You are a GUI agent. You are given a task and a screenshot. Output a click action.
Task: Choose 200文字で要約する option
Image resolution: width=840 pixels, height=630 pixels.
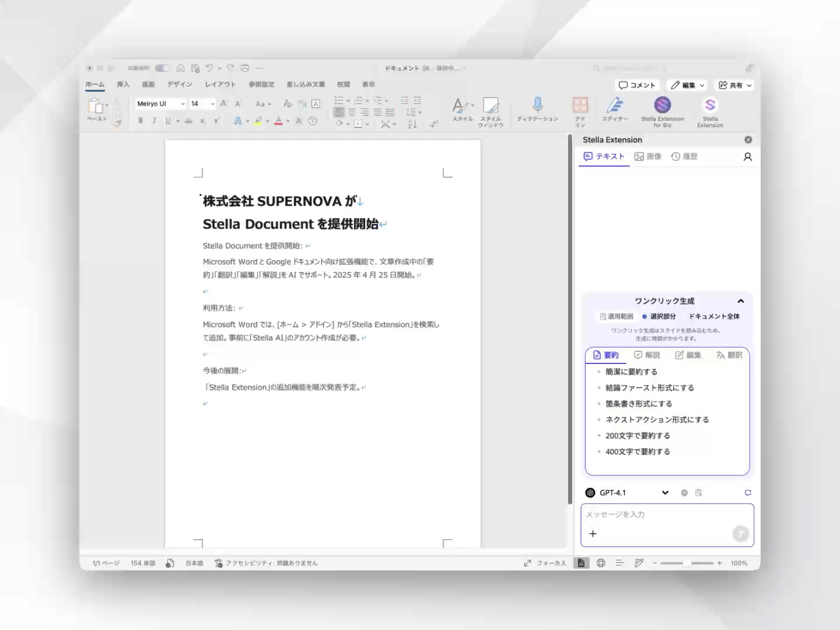tap(638, 436)
